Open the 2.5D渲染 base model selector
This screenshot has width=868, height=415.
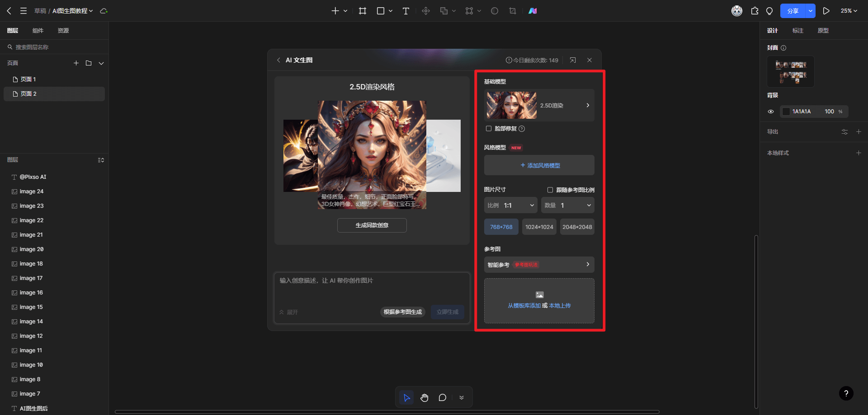[539, 105]
